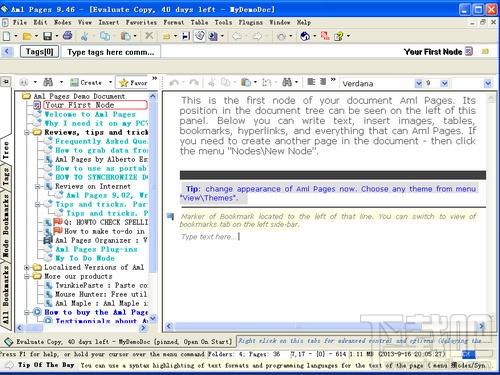Click the back arrow left of Tags
Image resolution: width=500 pixels, height=375 pixels.
click(x=7, y=52)
